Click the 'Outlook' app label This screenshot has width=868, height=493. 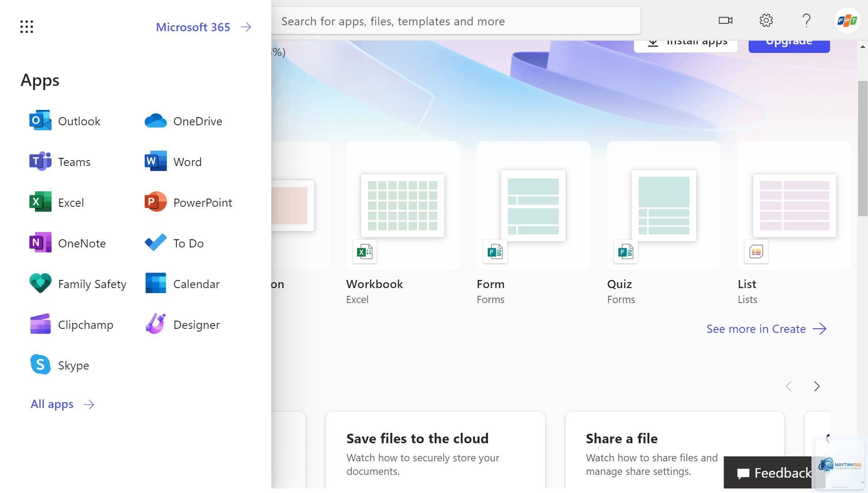click(79, 121)
